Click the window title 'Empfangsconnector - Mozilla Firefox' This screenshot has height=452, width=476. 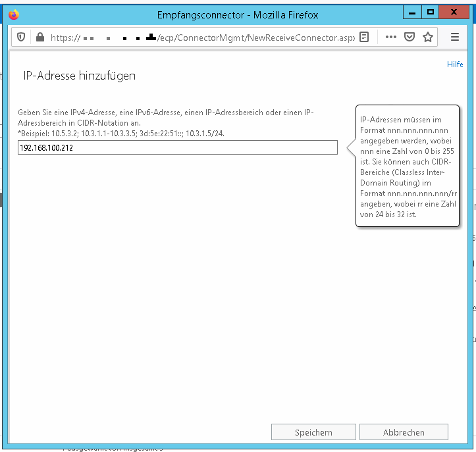[238, 14]
